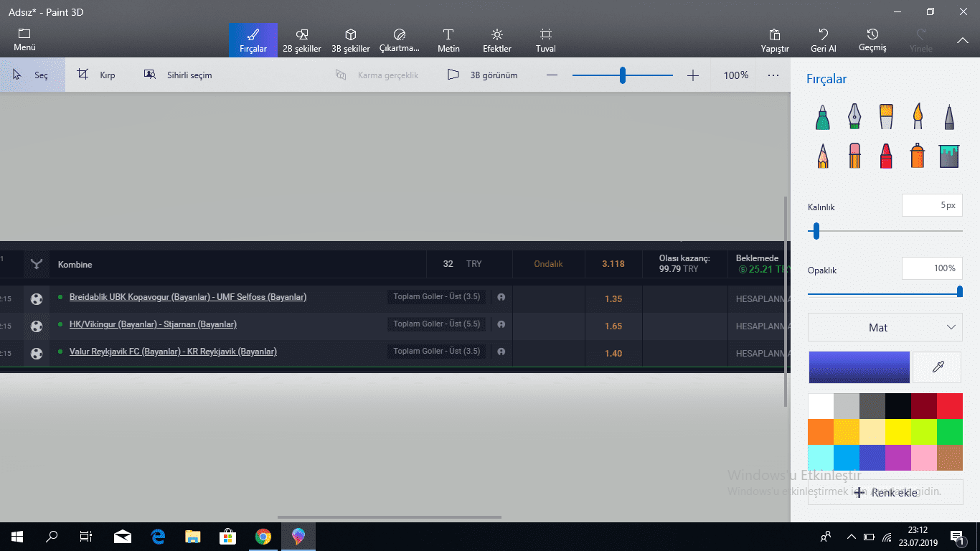Choose the Kırp crop tool
The image size is (980, 551).
(96, 75)
